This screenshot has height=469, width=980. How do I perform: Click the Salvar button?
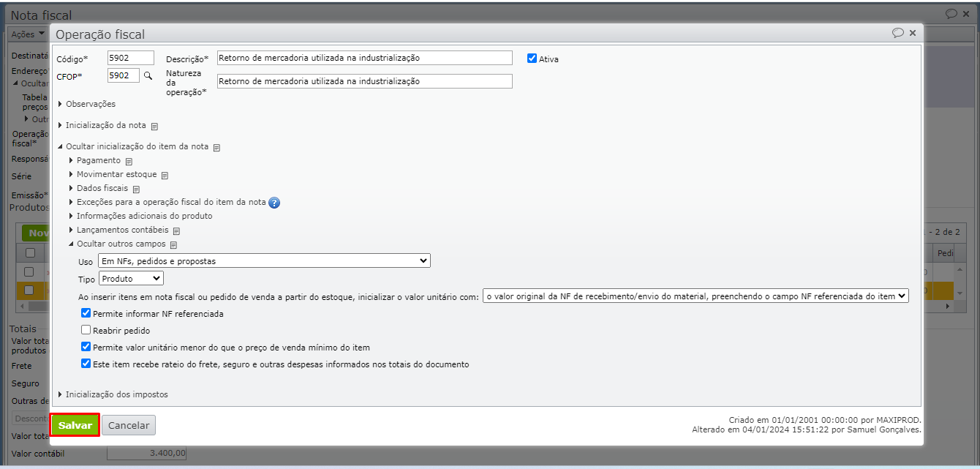pos(75,425)
